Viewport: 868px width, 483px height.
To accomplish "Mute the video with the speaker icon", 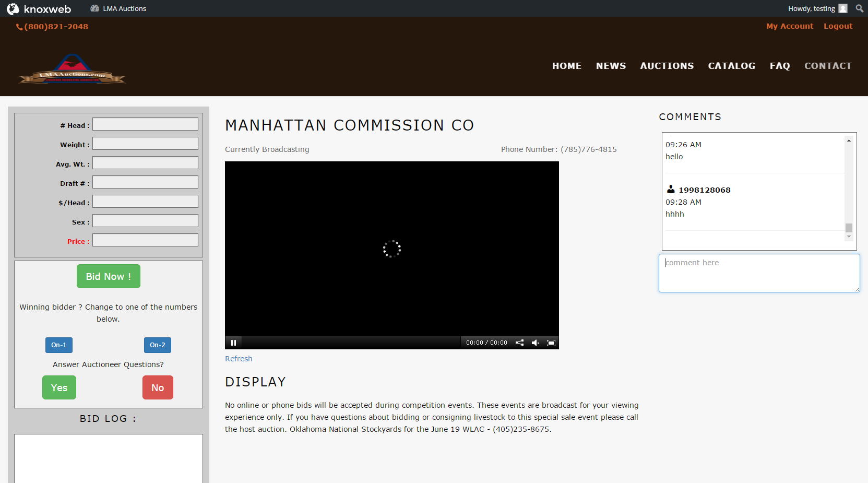I will point(536,343).
